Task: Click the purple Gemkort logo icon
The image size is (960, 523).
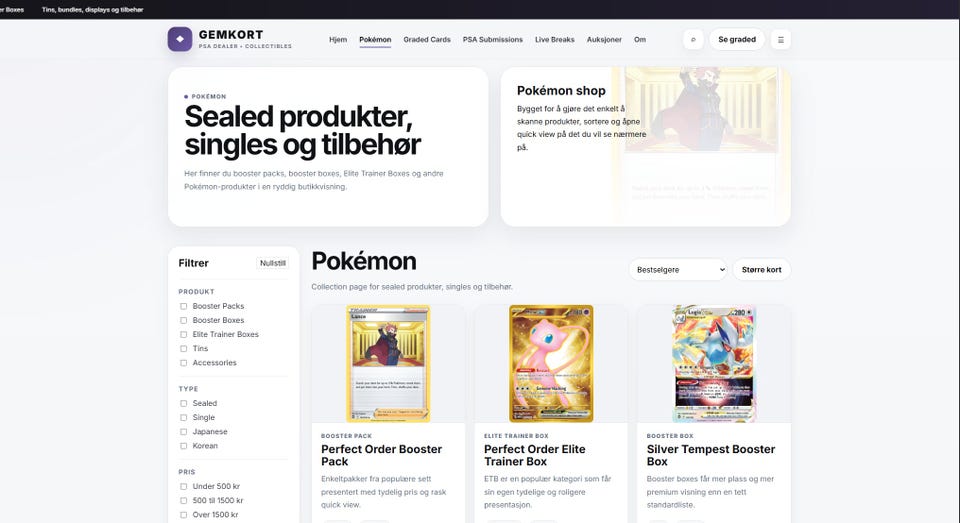Action: coord(180,39)
